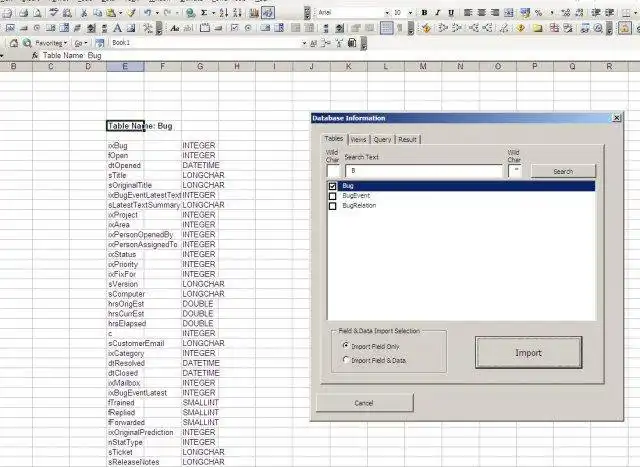Open the font size dropdown
640x467 pixels.
coord(410,13)
